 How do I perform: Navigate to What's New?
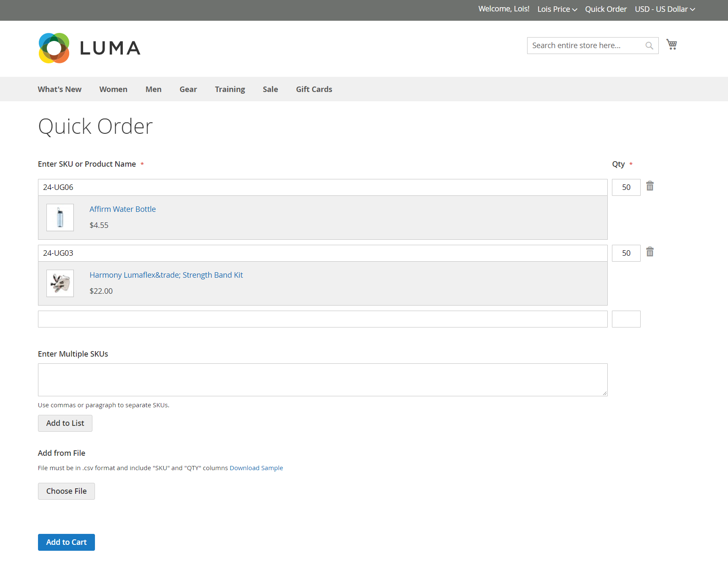[60, 89]
